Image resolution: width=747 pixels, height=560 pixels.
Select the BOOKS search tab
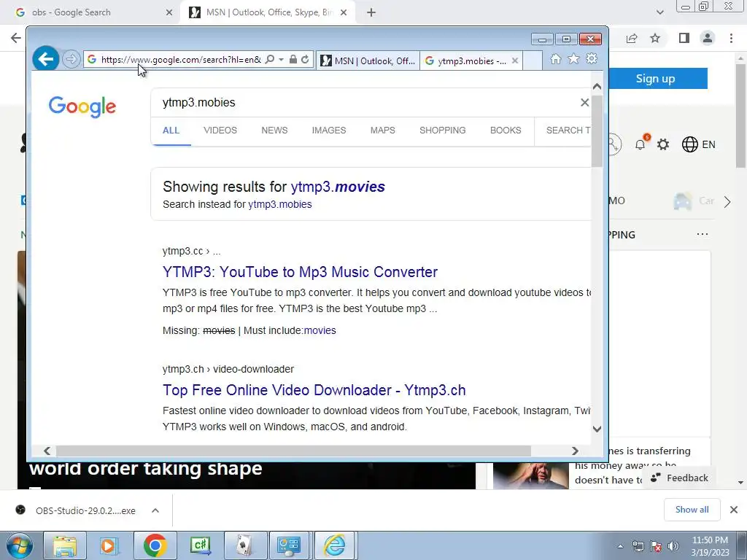pyautogui.click(x=506, y=130)
